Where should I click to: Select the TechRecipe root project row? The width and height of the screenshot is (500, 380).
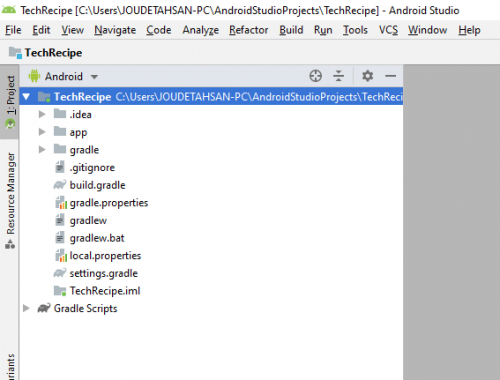point(211,97)
